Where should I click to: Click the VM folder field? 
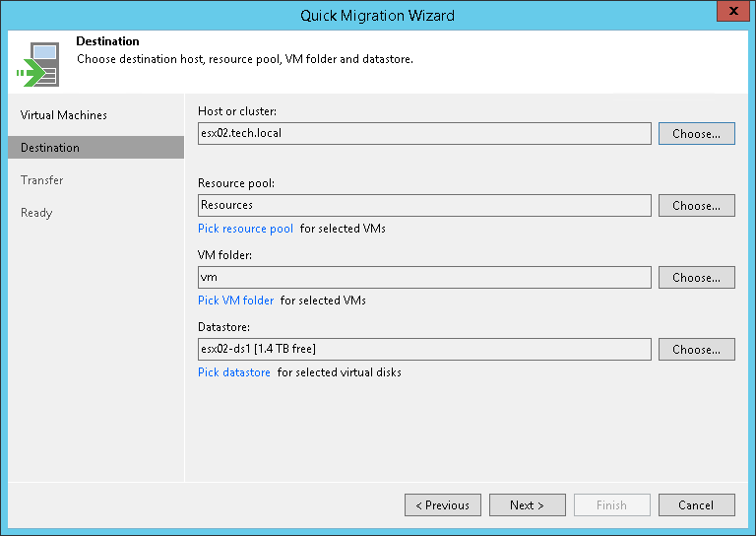coord(424,278)
